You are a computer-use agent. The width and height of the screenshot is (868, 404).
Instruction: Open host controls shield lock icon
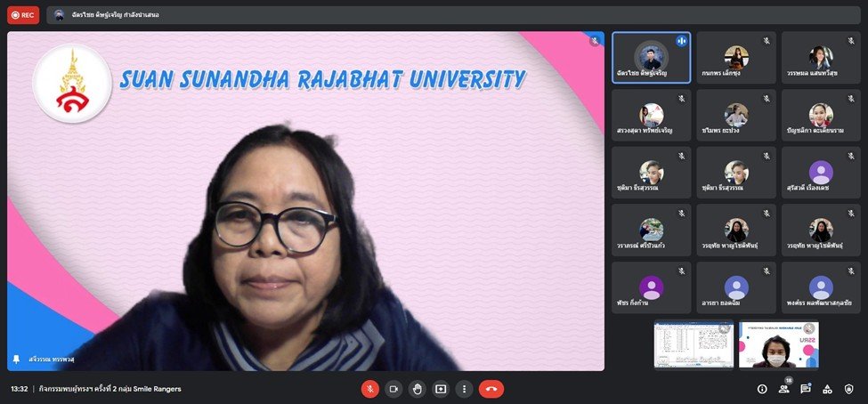pos(849,389)
